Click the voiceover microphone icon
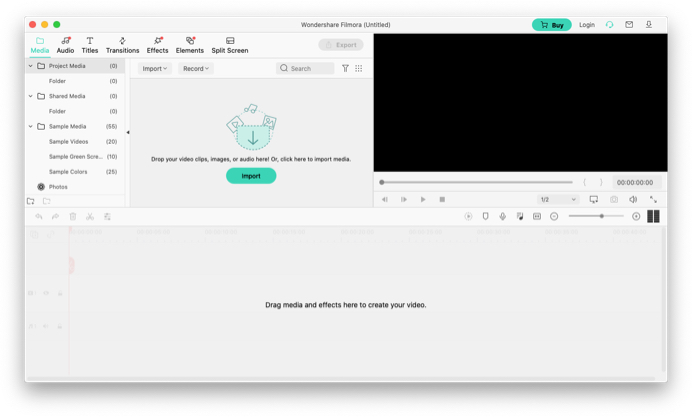The image size is (692, 417). tap(503, 216)
